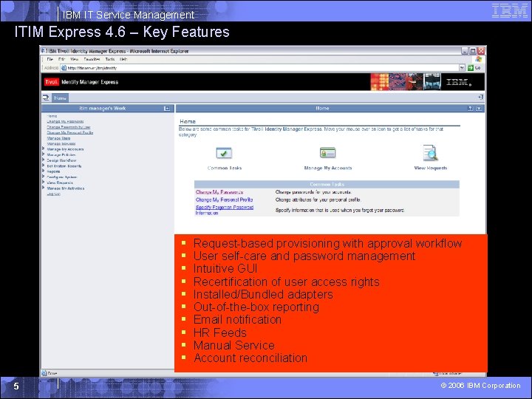The width and height of the screenshot is (532, 399).
Task: Click the Common Tasks checkmark icon
Action: [224, 153]
